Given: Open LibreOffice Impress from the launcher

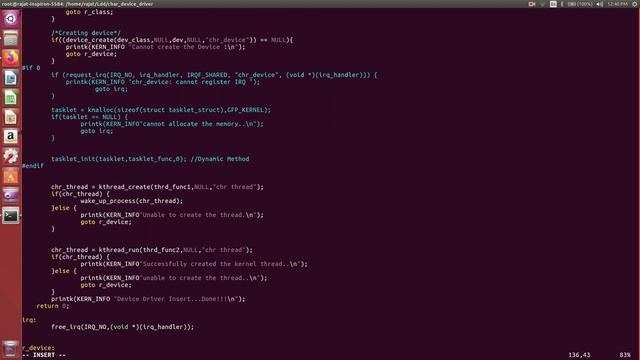Looking at the screenshot, I should click(11, 117).
